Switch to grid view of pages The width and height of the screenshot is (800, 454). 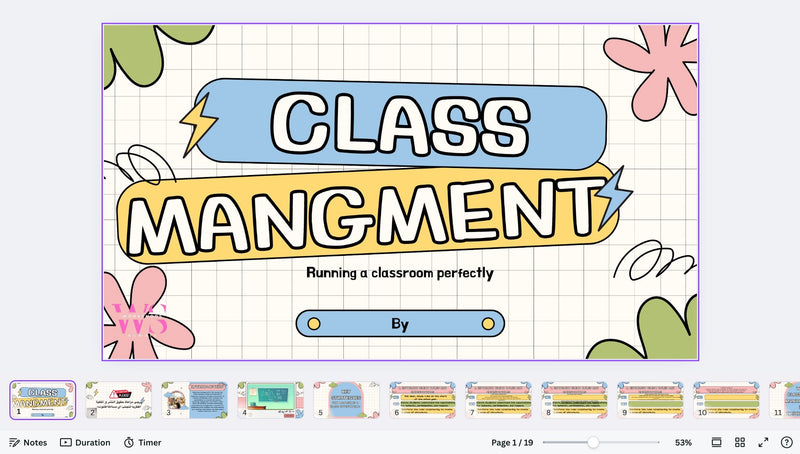[x=740, y=442]
